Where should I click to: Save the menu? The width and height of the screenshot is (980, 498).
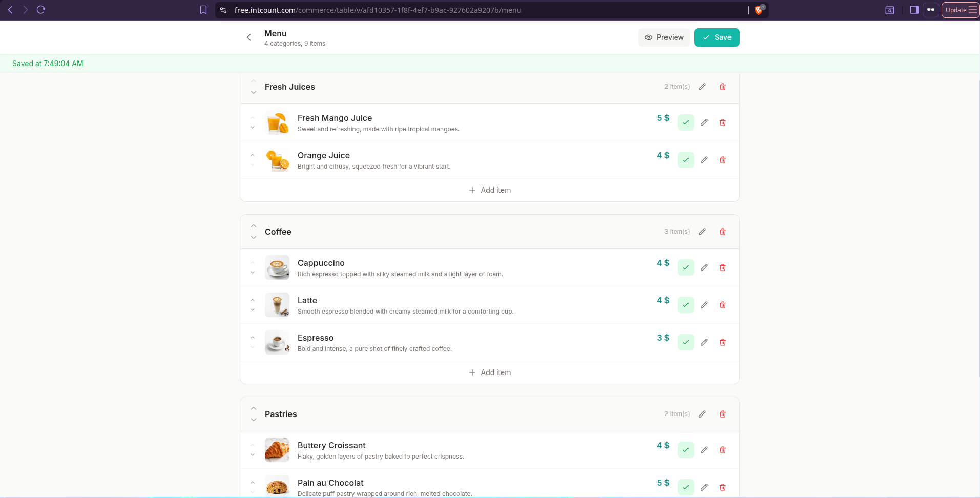717,37
